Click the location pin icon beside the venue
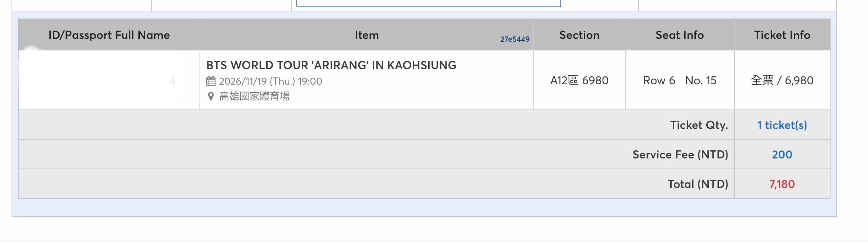The width and height of the screenshot is (868, 242). tap(211, 96)
